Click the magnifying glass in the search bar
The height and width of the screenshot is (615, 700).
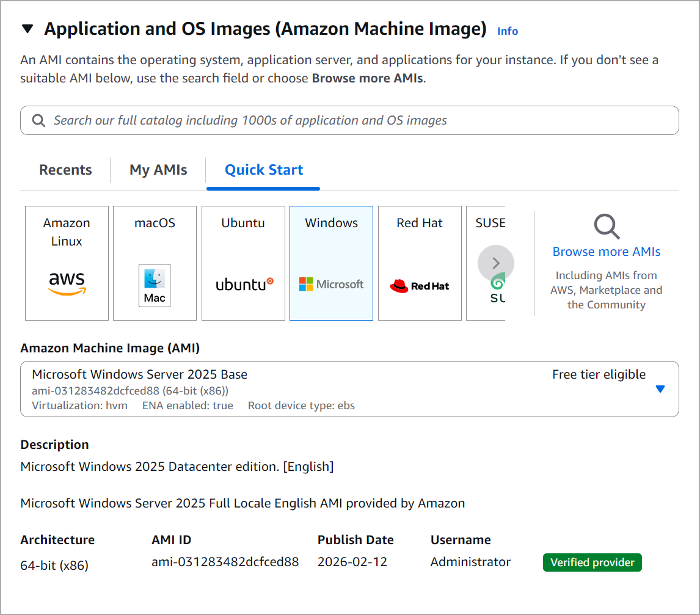[38, 120]
